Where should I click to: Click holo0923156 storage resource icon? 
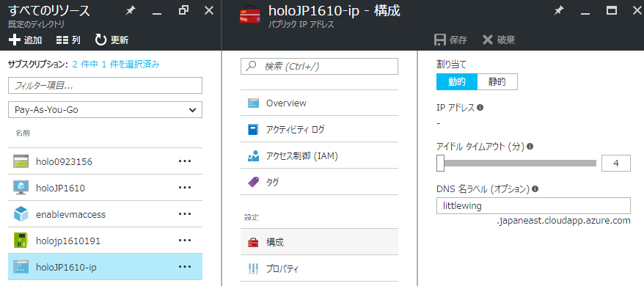(21, 161)
